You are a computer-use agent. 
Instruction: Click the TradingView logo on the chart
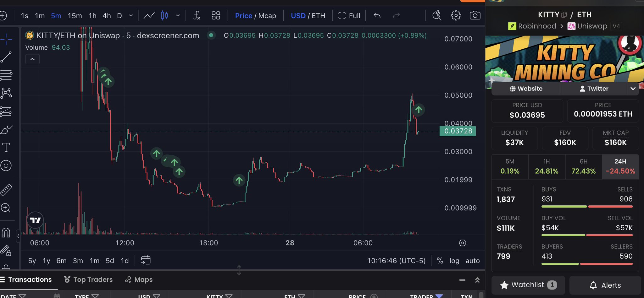click(35, 220)
